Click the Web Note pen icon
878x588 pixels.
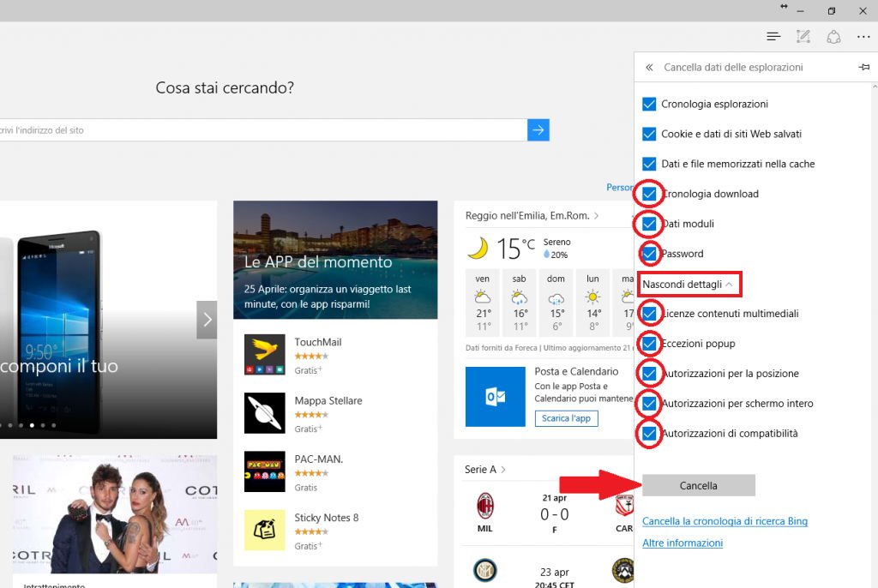point(803,37)
